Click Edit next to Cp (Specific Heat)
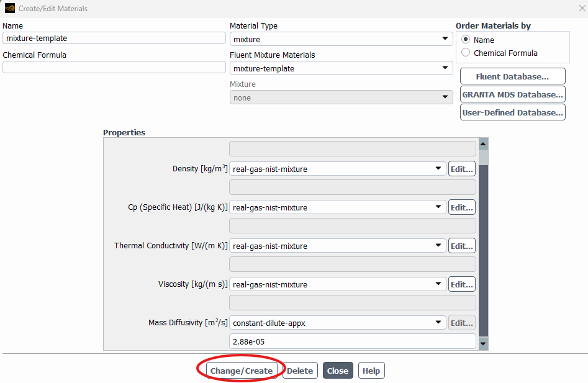The image size is (588, 383). [461, 207]
